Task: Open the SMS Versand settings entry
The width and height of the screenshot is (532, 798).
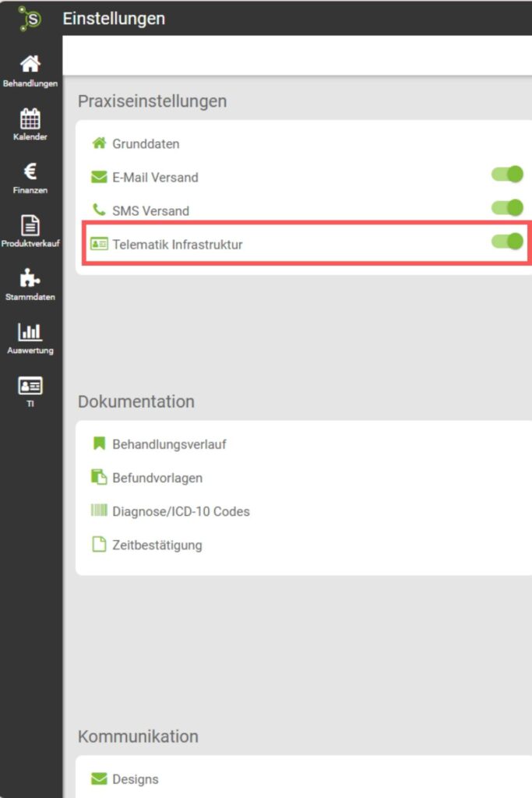Action: [150, 211]
